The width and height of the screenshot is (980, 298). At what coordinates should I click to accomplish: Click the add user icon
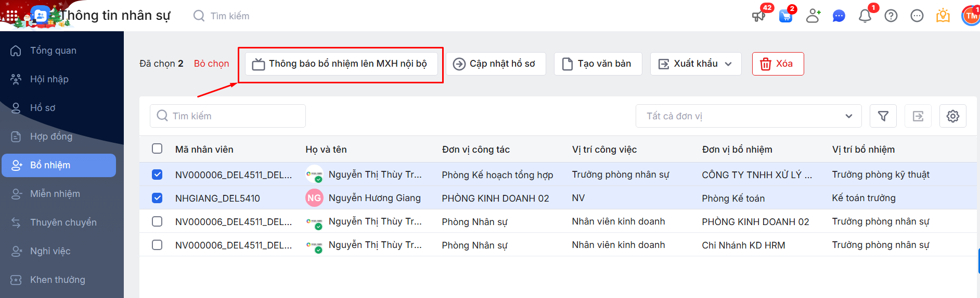point(813,16)
